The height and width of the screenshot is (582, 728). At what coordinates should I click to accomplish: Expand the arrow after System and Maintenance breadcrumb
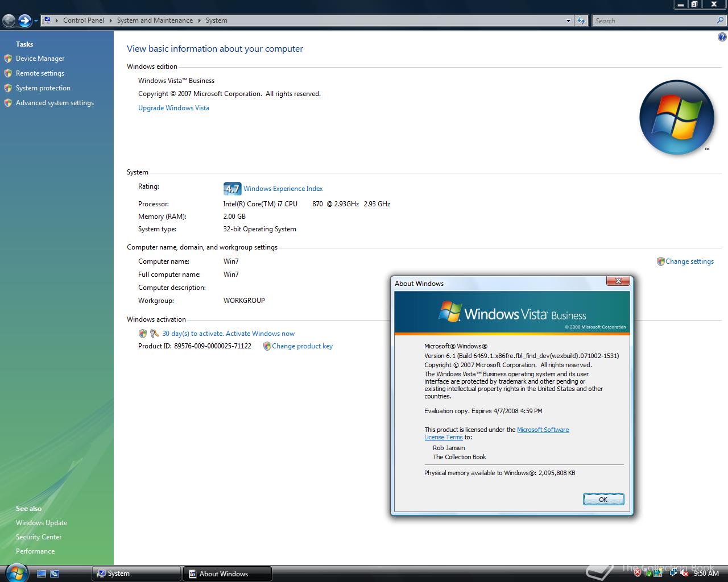pos(200,20)
